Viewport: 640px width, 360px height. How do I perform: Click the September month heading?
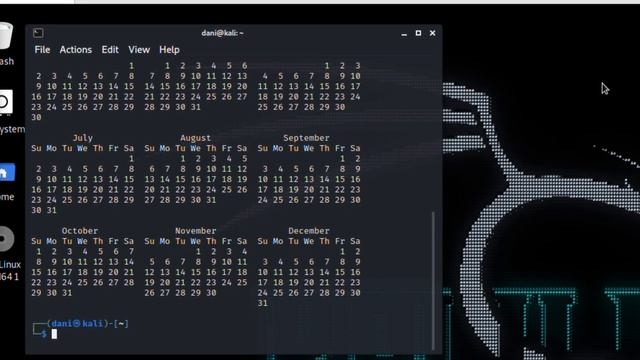[306, 138]
